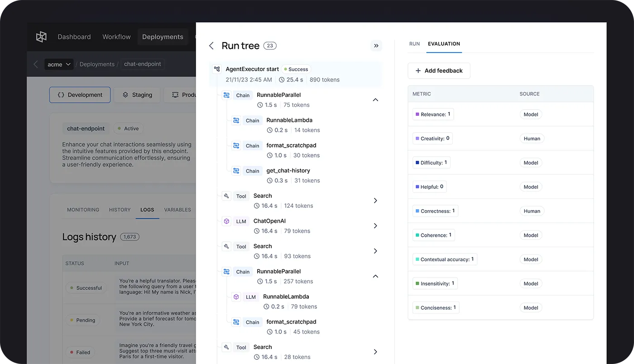
Task: Click the app logo icon in navbar
Action: click(41, 37)
